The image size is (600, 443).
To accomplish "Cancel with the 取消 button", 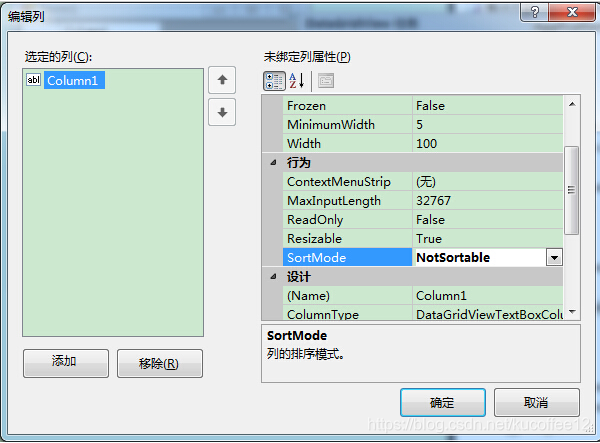I will pos(536,402).
